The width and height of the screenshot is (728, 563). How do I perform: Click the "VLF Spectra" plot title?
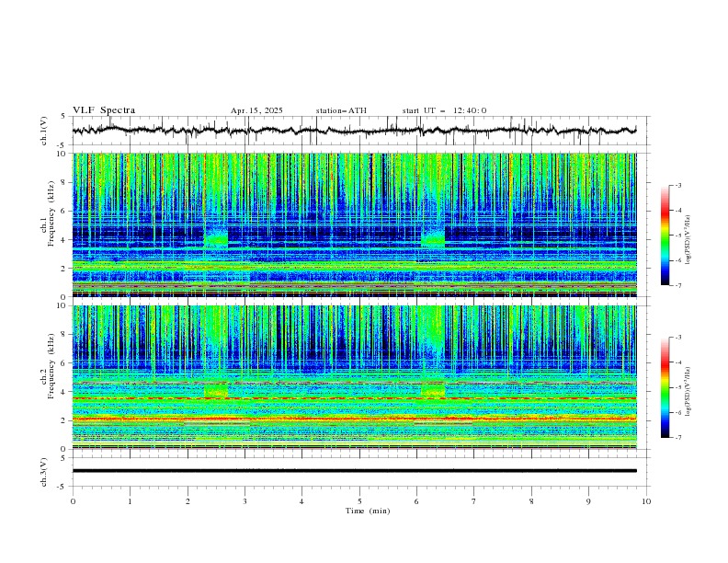point(104,110)
